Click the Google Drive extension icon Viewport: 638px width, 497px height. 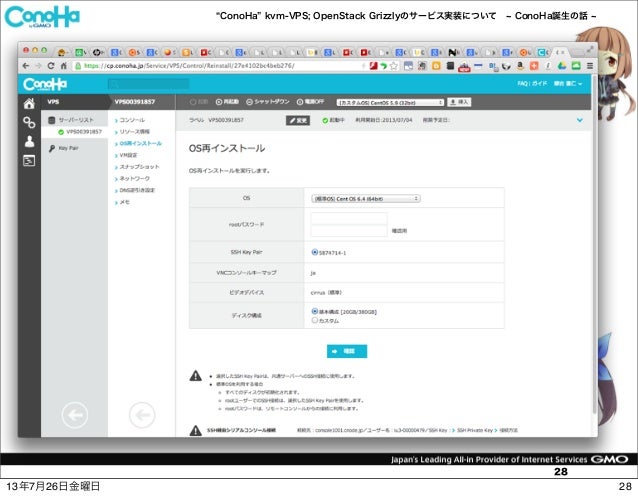(x=562, y=66)
